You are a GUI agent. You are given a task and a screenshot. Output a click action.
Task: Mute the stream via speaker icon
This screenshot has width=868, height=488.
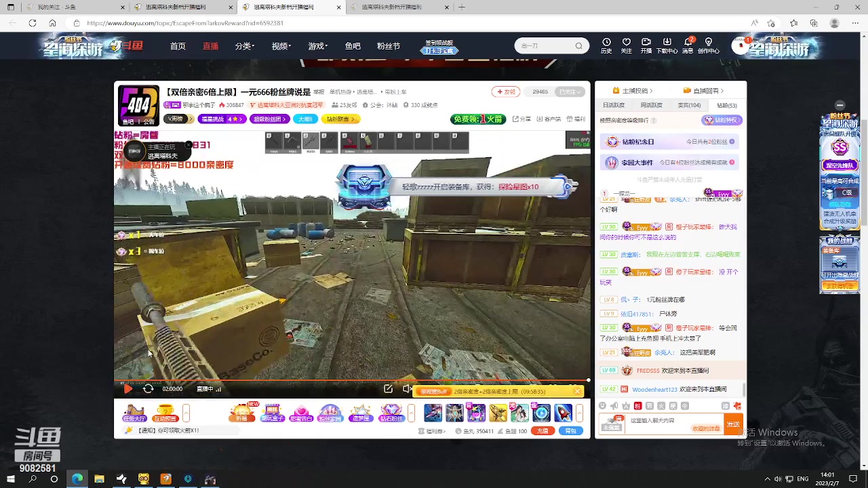pos(407,389)
